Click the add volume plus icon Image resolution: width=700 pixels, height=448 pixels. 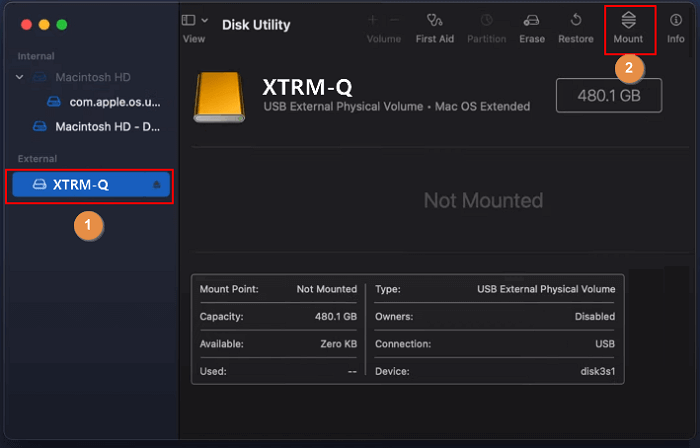pos(373,19)
